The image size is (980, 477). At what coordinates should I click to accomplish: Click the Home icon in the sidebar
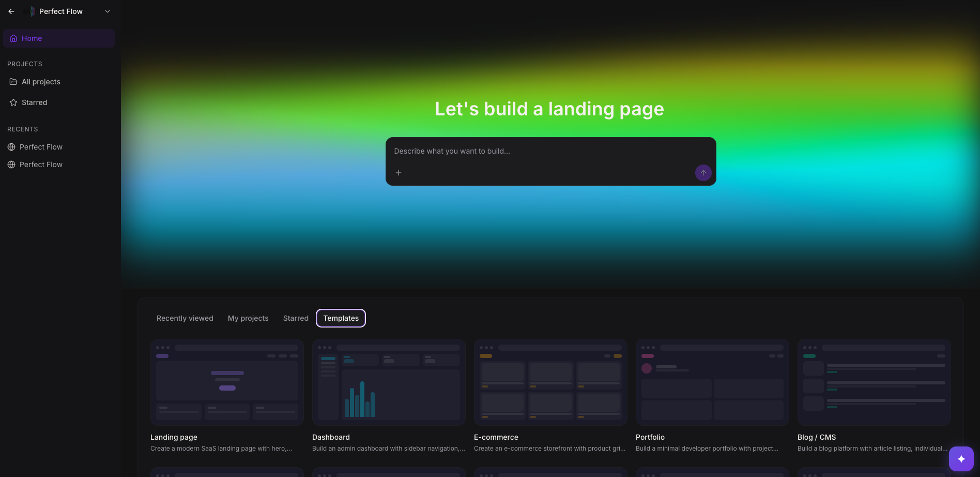[12, 38]
